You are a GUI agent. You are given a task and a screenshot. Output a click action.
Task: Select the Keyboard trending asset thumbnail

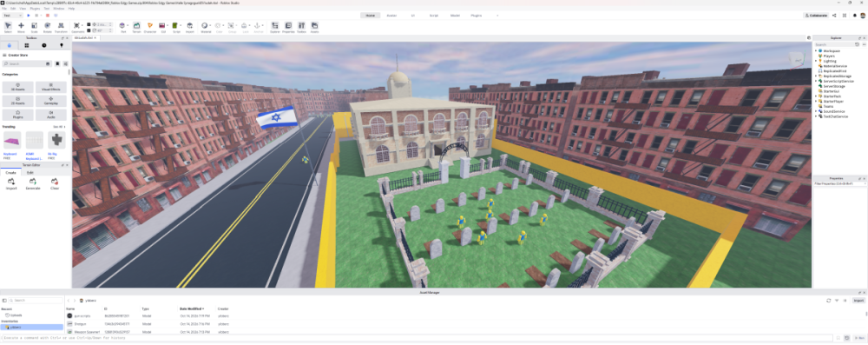[x=11, y=140]
